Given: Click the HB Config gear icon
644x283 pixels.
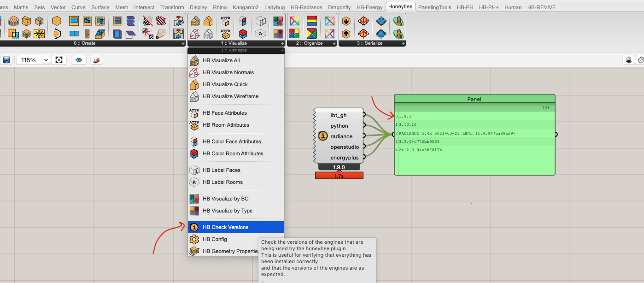Looking at the screenshot, I should (194, 239).
